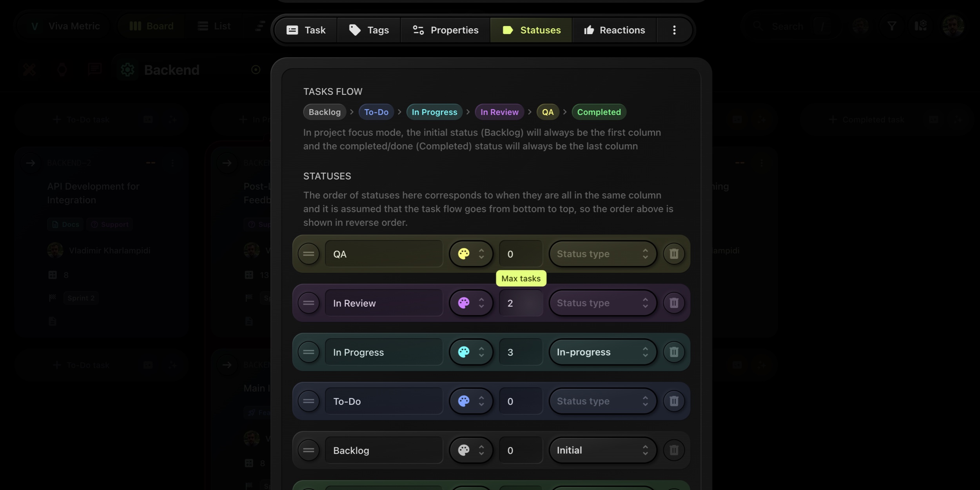Open the Reactions tab
Viewport: 980px width, 490px height.
point(614,30)
